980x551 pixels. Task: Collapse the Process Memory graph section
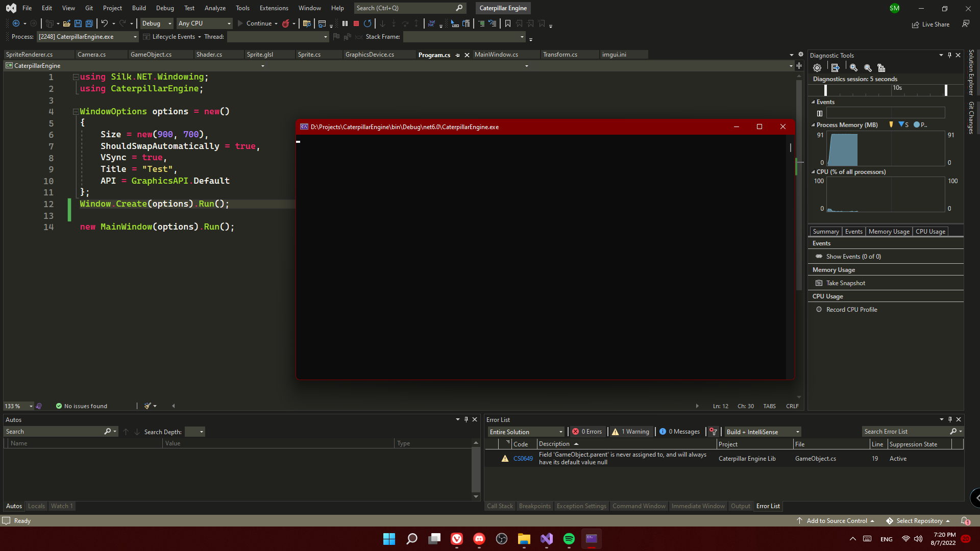813,125
